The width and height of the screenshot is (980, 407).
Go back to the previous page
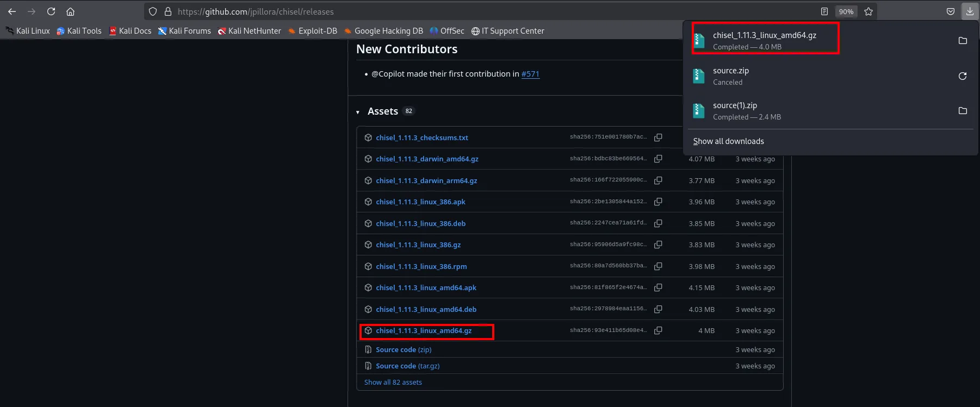(x=12, y=11)
